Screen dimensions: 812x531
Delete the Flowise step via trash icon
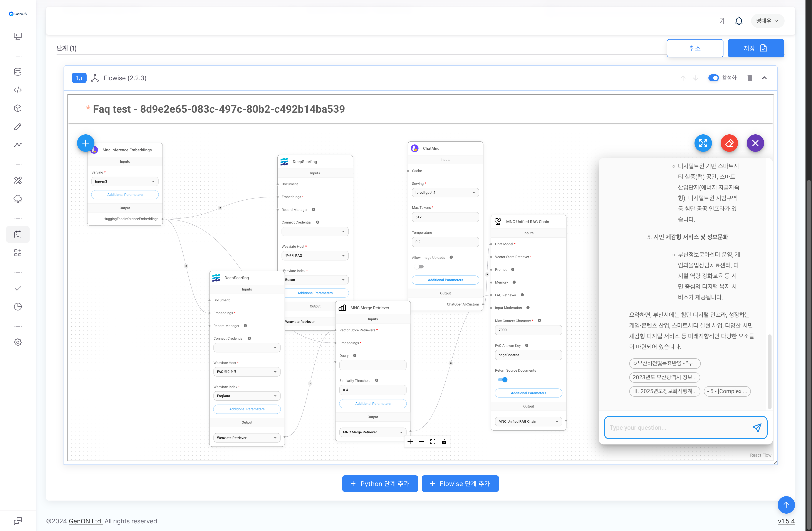[x=750, y=78]
